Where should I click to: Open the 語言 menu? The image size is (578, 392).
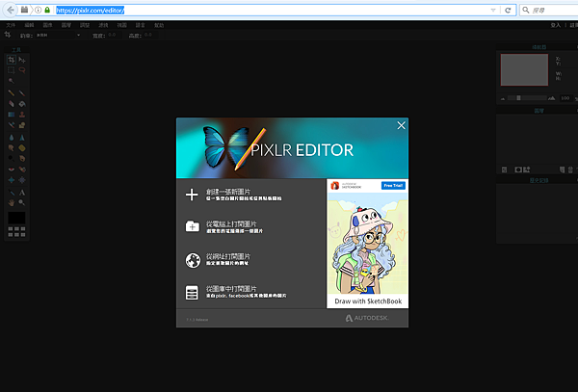141,25
